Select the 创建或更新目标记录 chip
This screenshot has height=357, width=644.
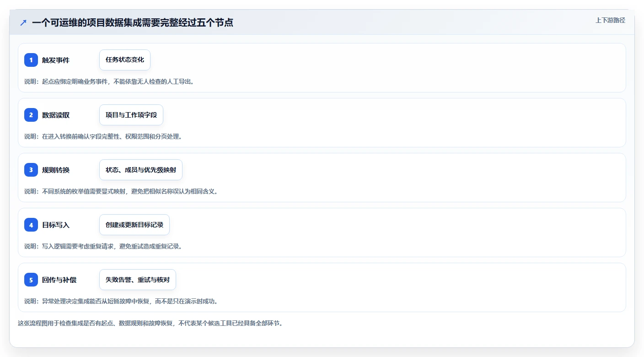pyautogui.click(x=134, y=225)
